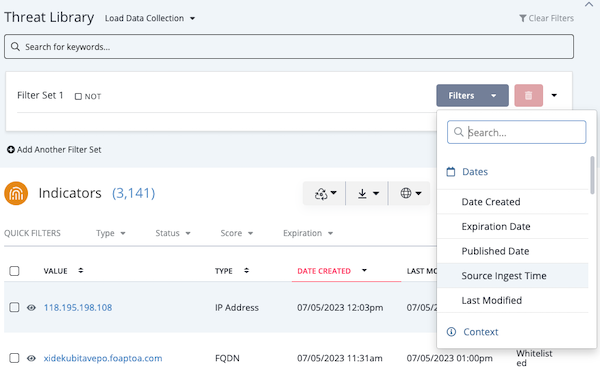Expand the filter set options caret
This screenshot has width=600, height=373.
[554, 95]
